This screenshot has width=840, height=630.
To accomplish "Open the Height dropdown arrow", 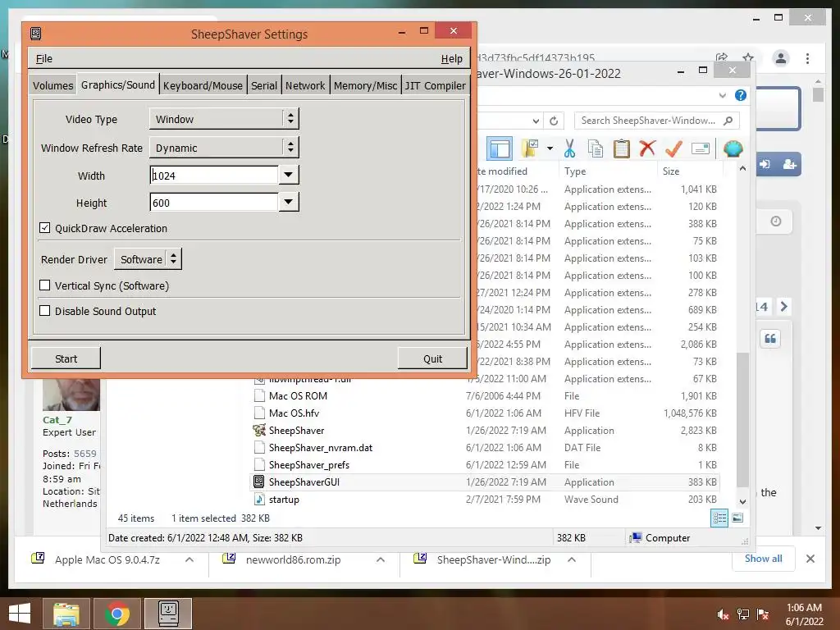I will click(289, 202).
